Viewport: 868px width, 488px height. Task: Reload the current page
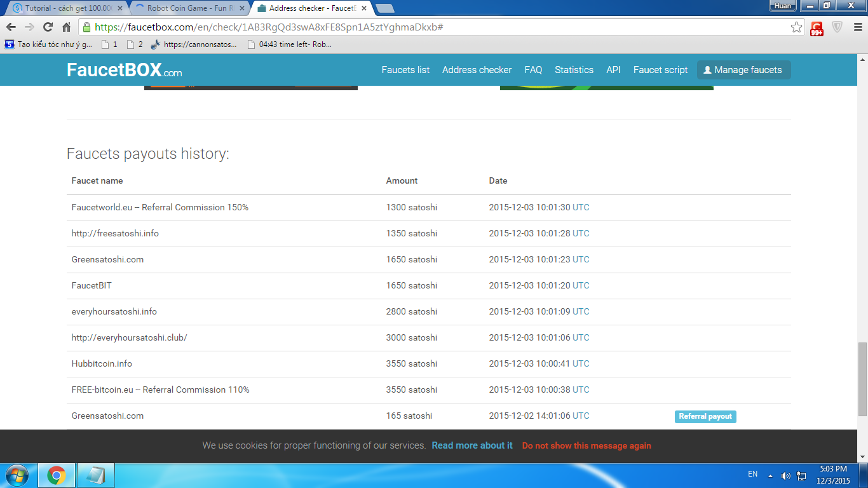coord(48,27)
